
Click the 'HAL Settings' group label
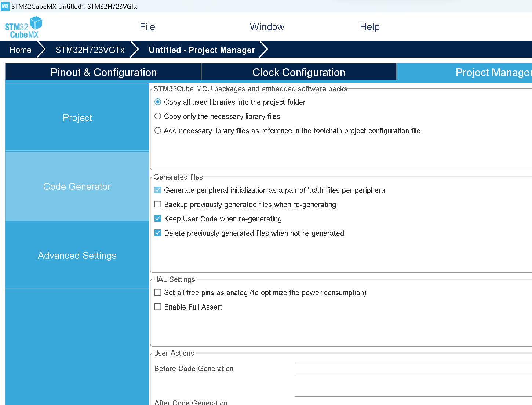tap(174, 279)
